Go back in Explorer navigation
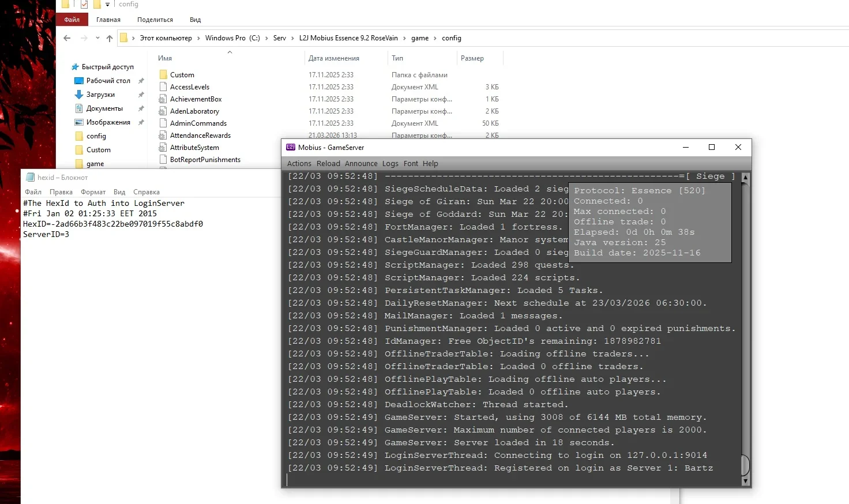 pyautogui.click(x=67, y=38)
